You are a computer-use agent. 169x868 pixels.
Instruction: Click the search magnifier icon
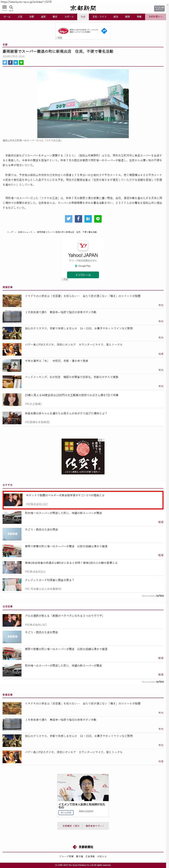(x=11, y=7)
